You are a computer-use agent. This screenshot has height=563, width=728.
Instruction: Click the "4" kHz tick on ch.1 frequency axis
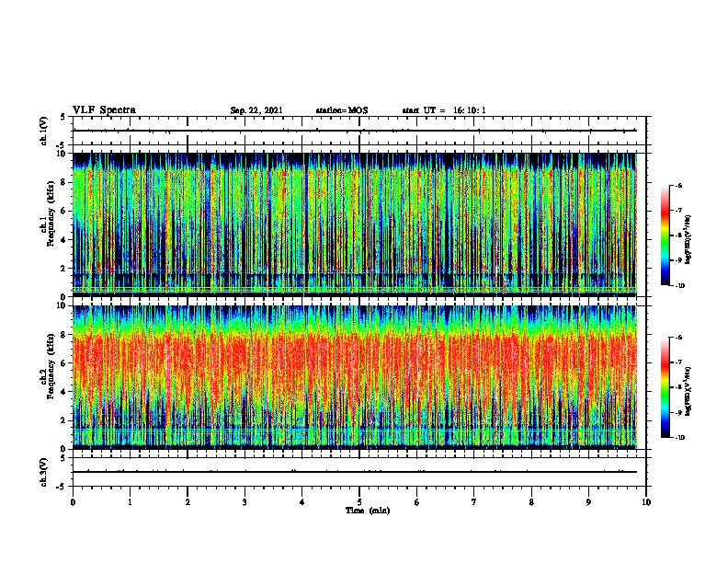pyautogui.click(x=64, y=240)
